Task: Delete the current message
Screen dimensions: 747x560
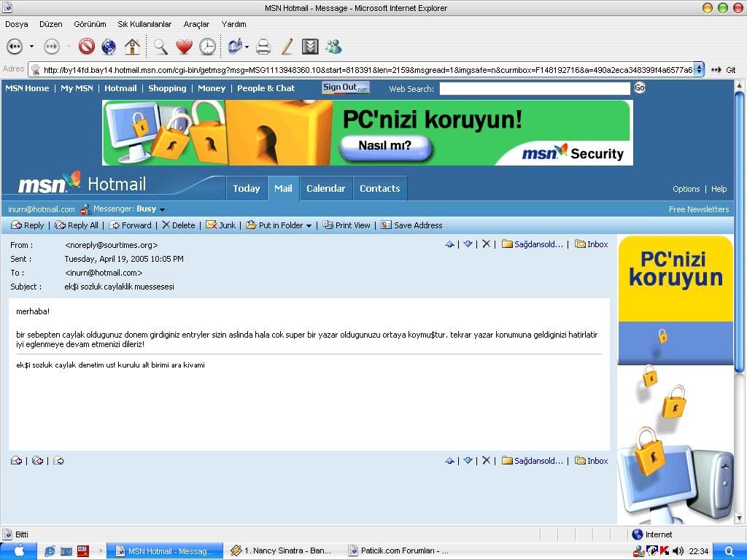Action: 178,225
